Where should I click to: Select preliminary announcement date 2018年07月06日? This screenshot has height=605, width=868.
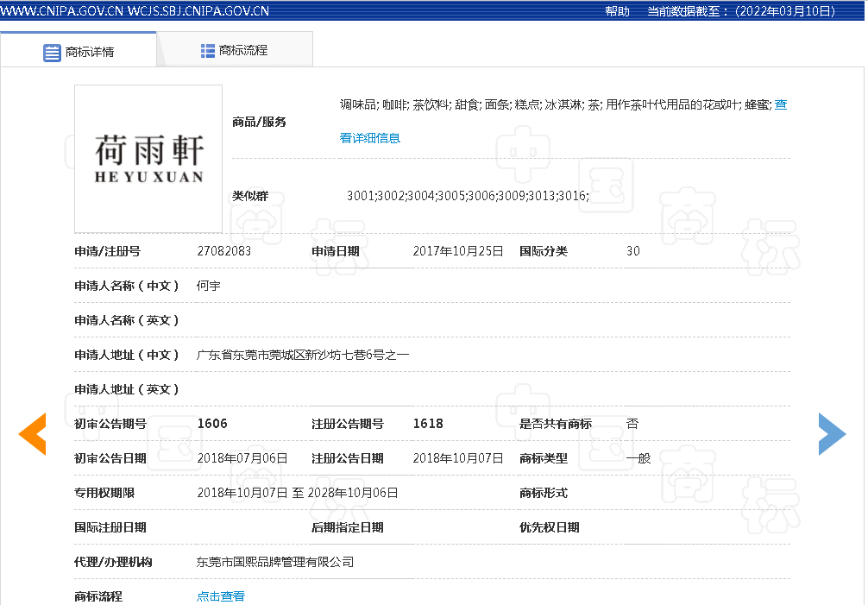242,458
